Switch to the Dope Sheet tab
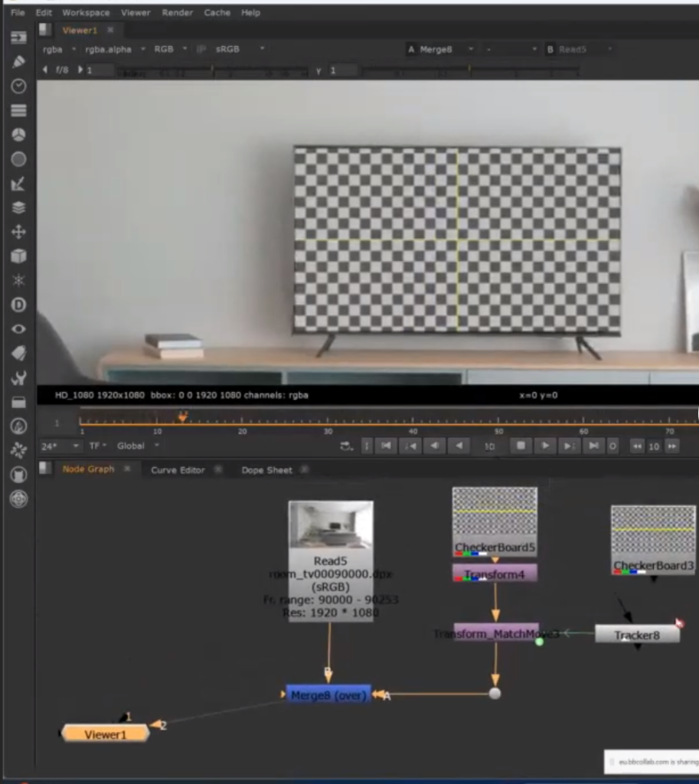 pos(266,470)
